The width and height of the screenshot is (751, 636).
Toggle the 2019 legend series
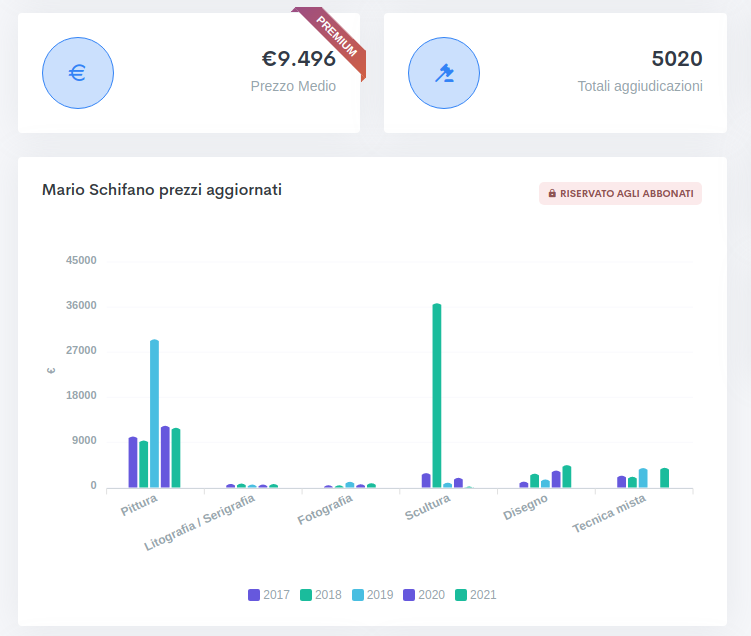pyautogui.click(x=372, y=595)
